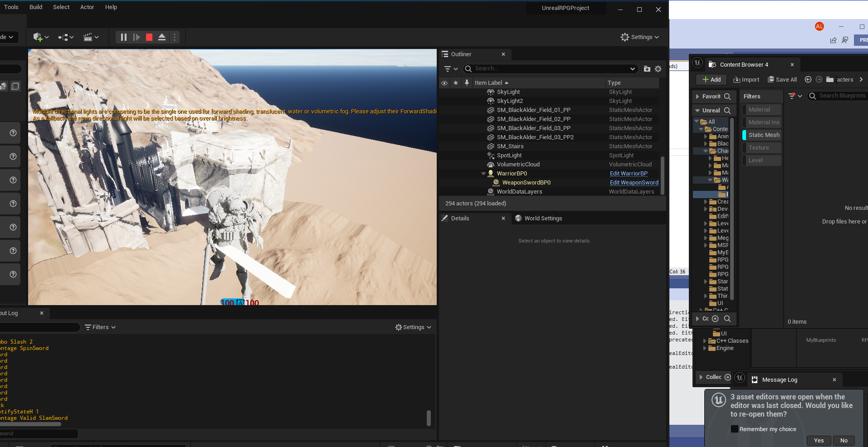Open the Output Log Filters dropdown
The height and width of the screenshot is (447, 868).
coord(100,327)
